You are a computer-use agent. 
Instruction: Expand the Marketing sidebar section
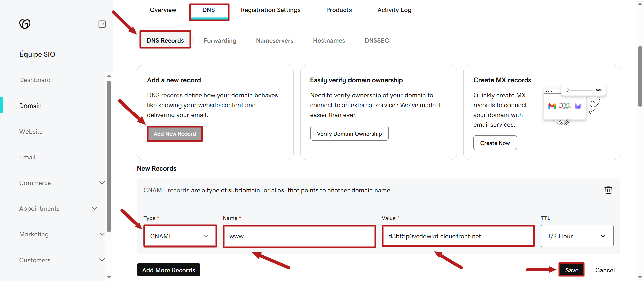coord(102,234)
